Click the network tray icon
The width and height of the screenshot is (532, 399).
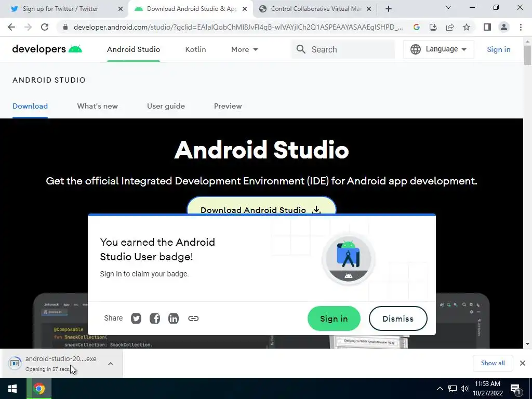[453, 389]
